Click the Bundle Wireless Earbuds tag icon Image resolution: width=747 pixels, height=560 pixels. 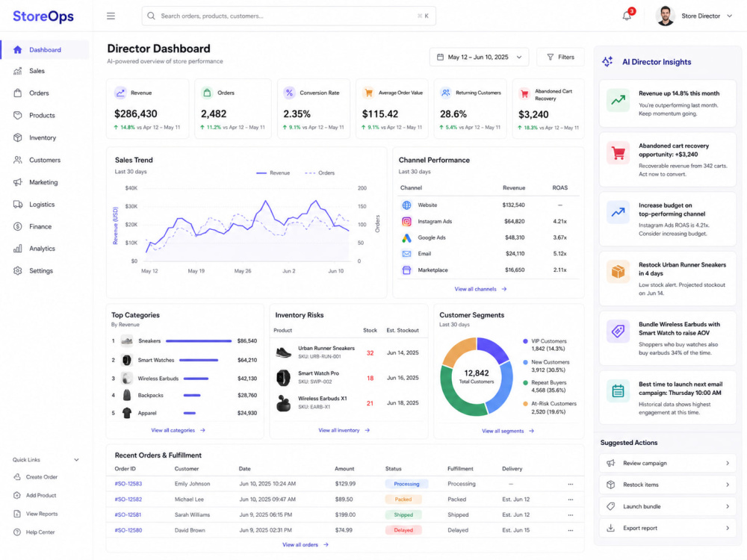click(618, 332)
